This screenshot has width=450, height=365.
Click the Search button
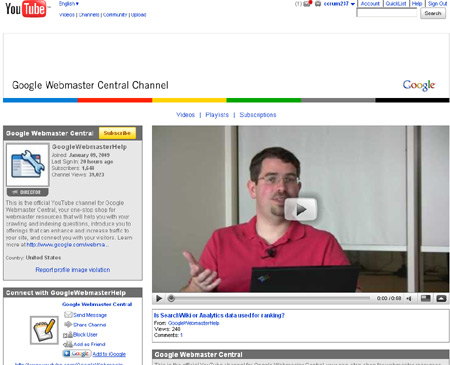point(433,13)
